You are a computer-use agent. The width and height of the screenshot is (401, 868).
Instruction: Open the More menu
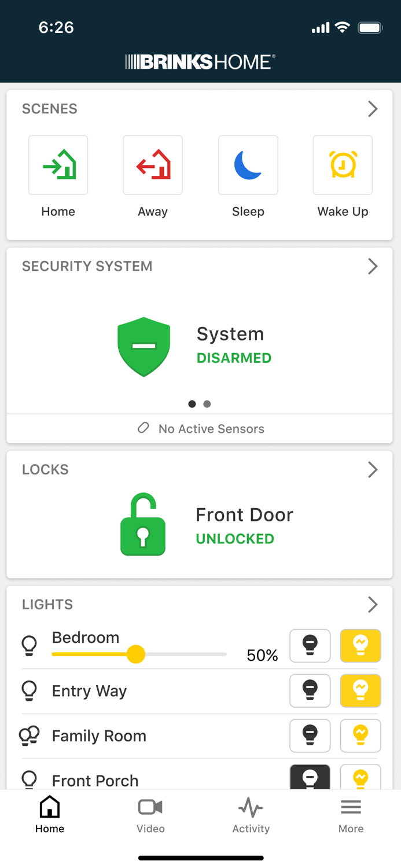(351, 806)
